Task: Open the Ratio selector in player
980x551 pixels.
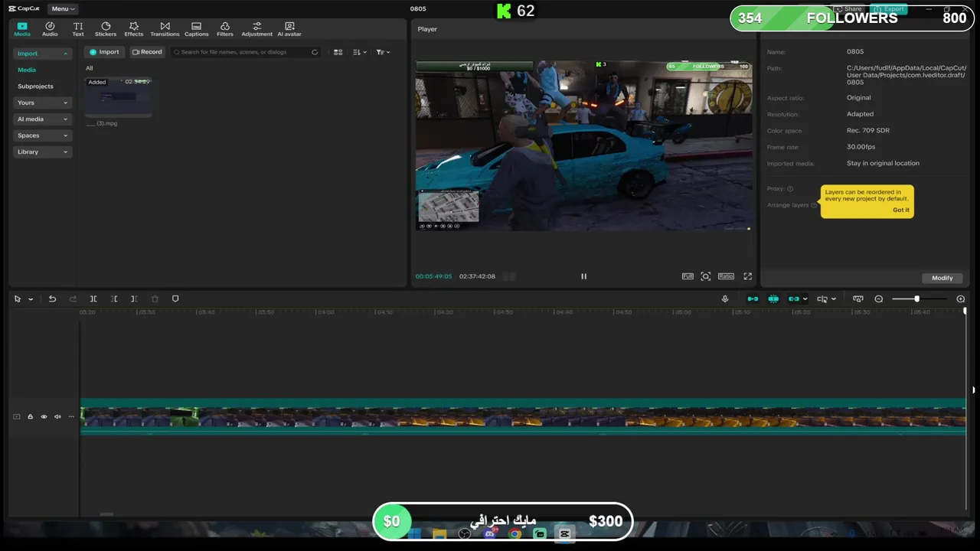Action: 726,276
